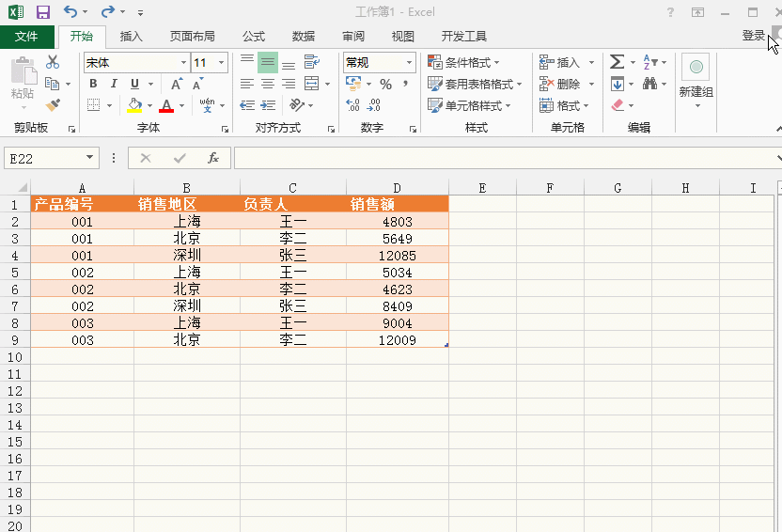The width and height of the screenshot is (782, 532).
Task: Open 单元格样式 cell styles menu
Action: [x=469, y=105]
